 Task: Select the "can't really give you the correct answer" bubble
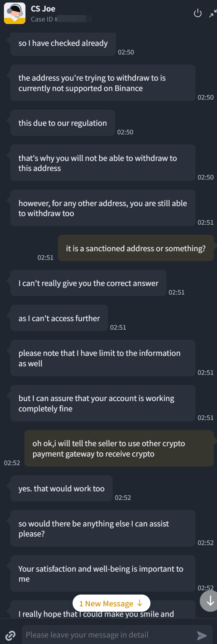coord(88,283)
